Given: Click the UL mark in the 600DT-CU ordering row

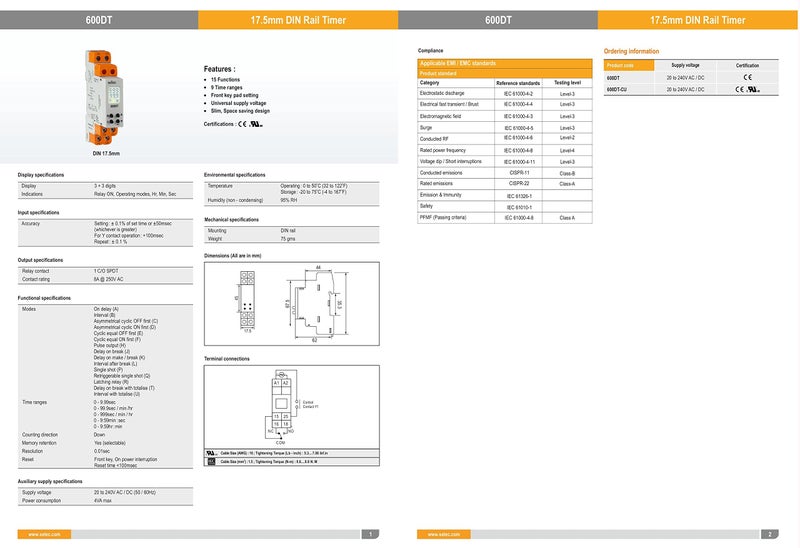Looking at the screenshot, I should coord(753,89).
